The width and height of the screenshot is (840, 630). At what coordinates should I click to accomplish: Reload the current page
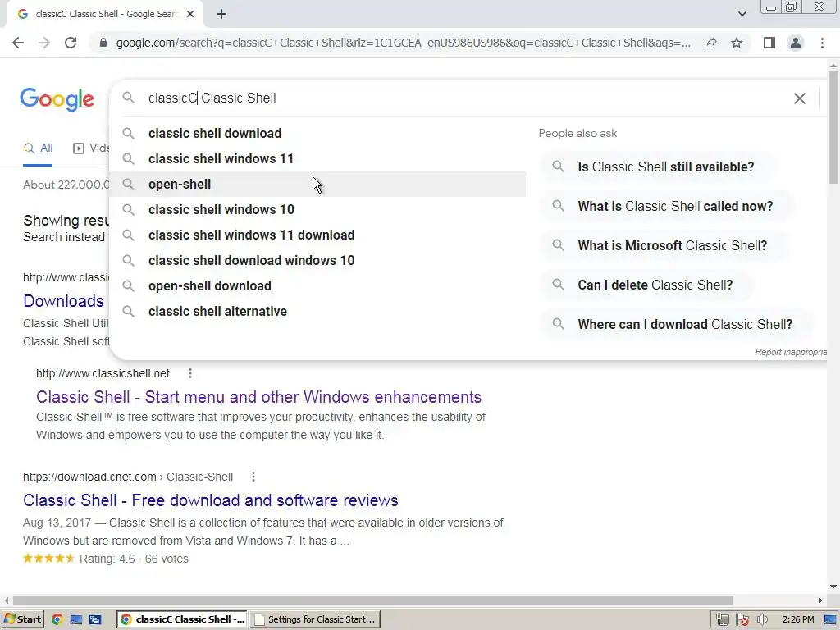pos(71,43)
